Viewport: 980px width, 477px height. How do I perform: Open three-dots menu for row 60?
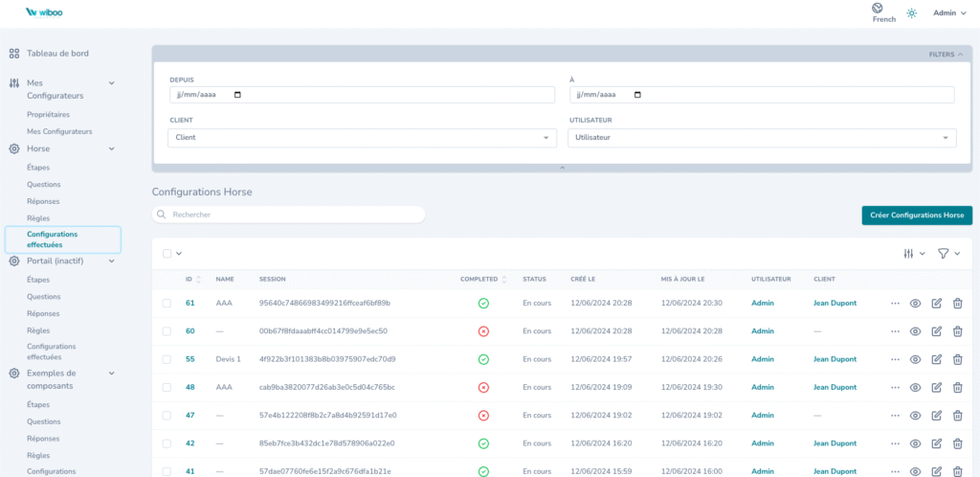click(x=895, y=331)
